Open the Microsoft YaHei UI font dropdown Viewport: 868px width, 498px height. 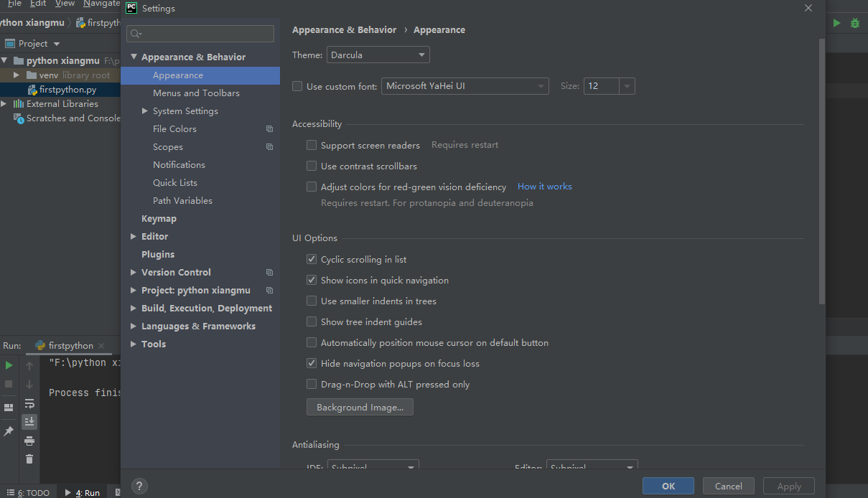click(x=465, y=86)
